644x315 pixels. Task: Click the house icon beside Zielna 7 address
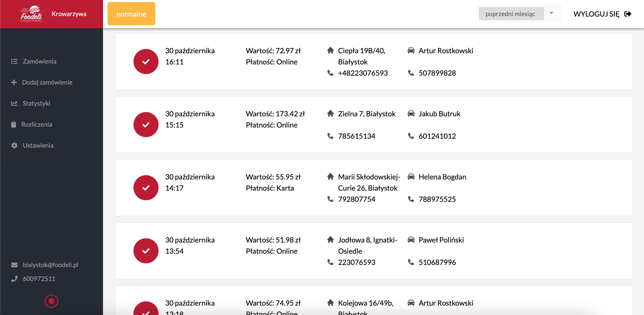(x=330, y=114)
